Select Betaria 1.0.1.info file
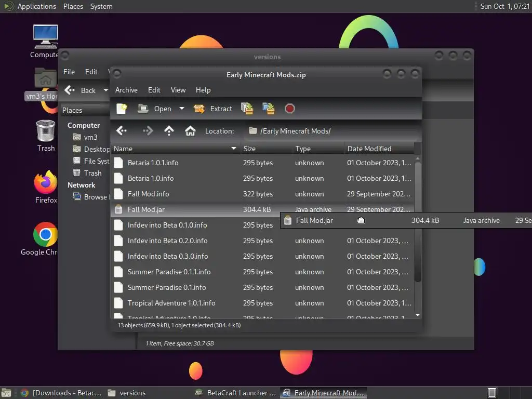This screenshot has height=399, width=532. pos(262,163)
